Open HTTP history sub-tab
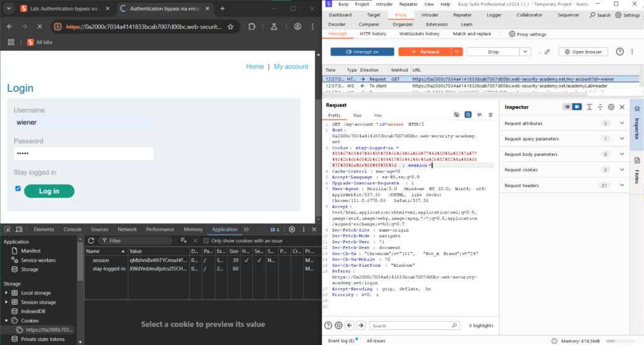Viewport: 644px width, 345px height. [373, 34]
